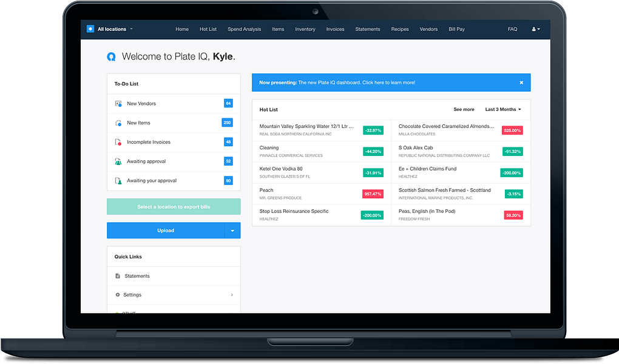The height and width of the screenshot is (364, 619).
Task: Open the Inventory section
Action: coord(305,29)
